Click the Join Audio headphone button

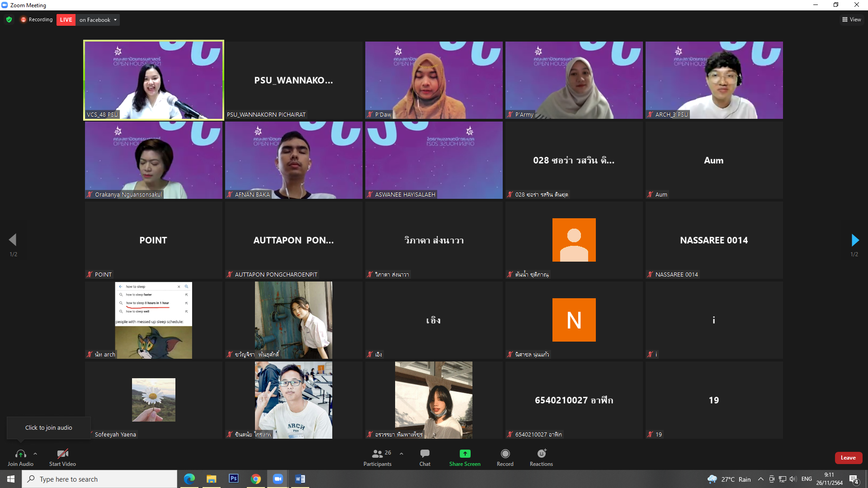pyautogui.click(x=20, y=457)
